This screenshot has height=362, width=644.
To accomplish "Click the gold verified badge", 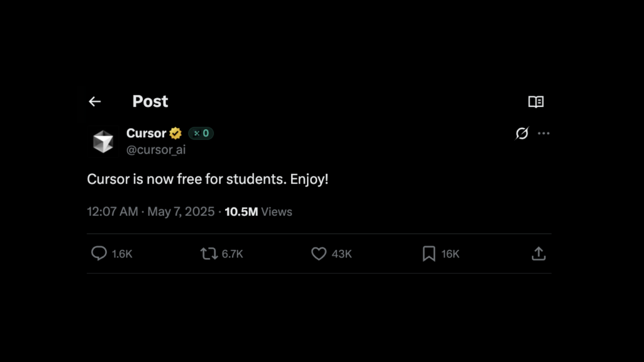I will (x=175, y=133).
